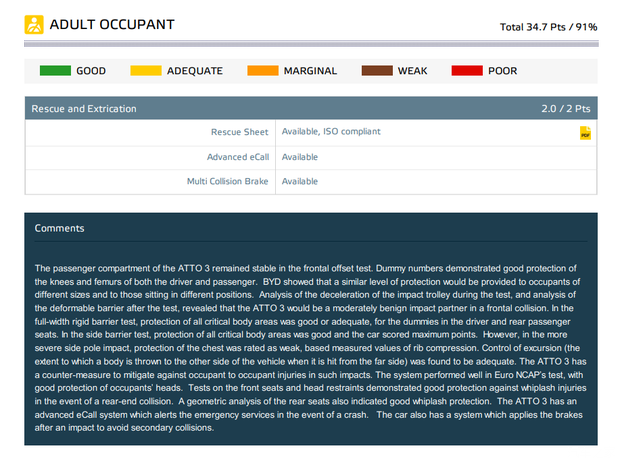Click the Total 34.7 Pts / 91% score

pyautogui.click(x=548, y=26)
